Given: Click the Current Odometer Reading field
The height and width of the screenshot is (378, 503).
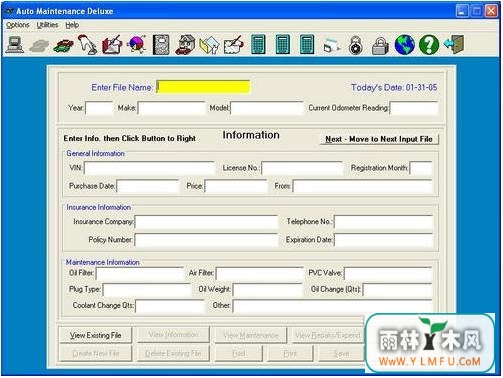Looking at the screenshot, I should (414, 108).
